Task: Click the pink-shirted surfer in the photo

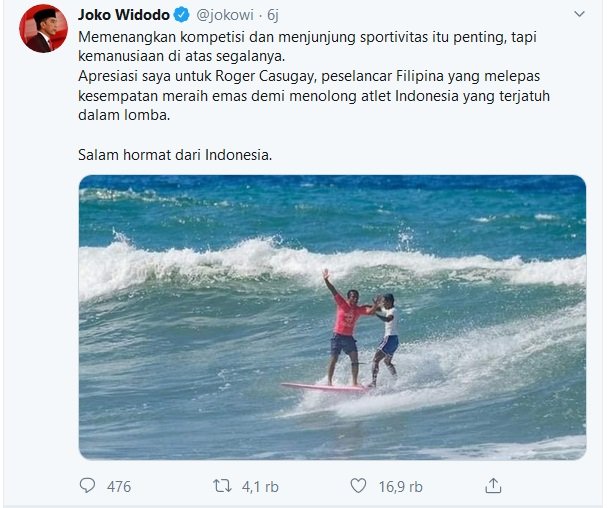Action: coord(345,327)
